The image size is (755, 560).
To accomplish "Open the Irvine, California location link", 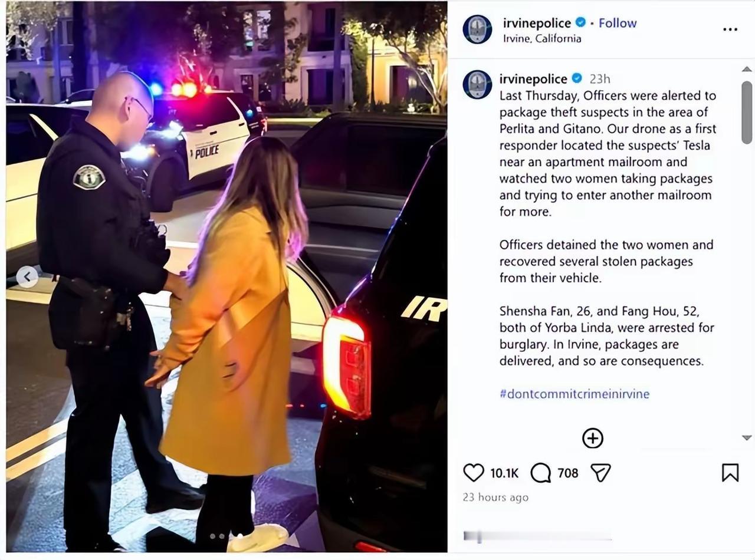I will [x=542, y=39].
